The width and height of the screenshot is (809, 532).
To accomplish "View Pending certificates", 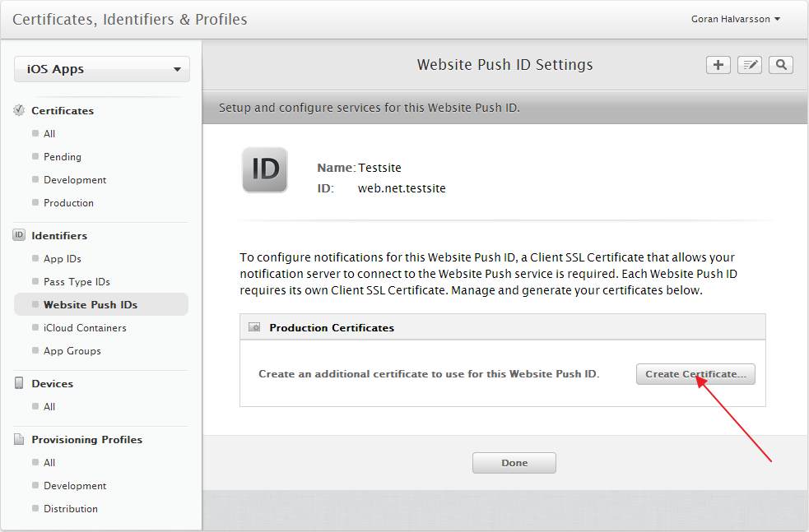I will click(61, 156).
